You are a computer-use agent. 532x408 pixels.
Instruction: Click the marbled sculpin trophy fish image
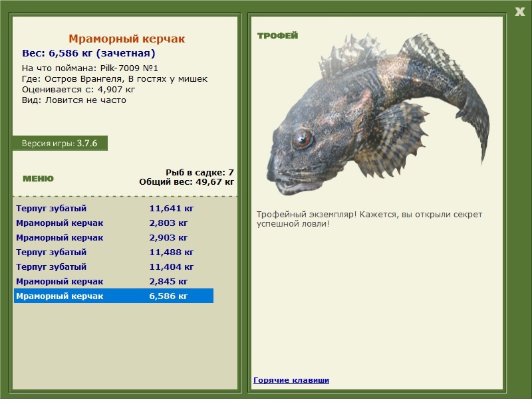(378, 114)
